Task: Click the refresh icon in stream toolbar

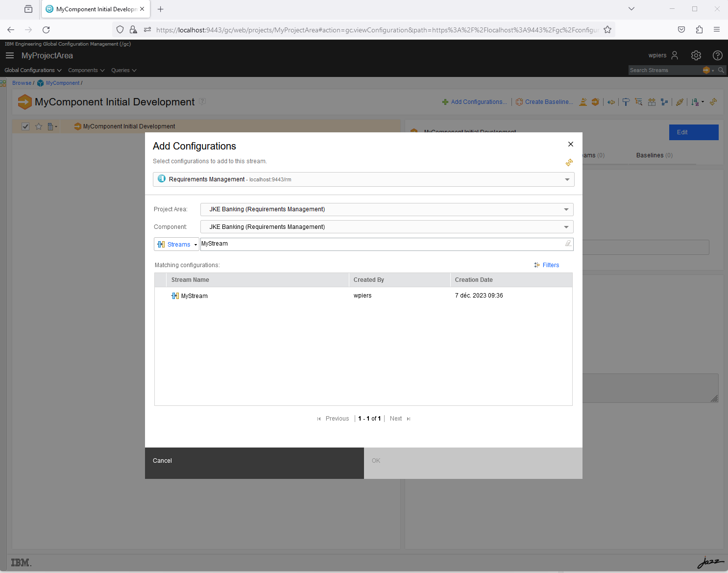Action: pyautogui.click(x=713, y=102)
